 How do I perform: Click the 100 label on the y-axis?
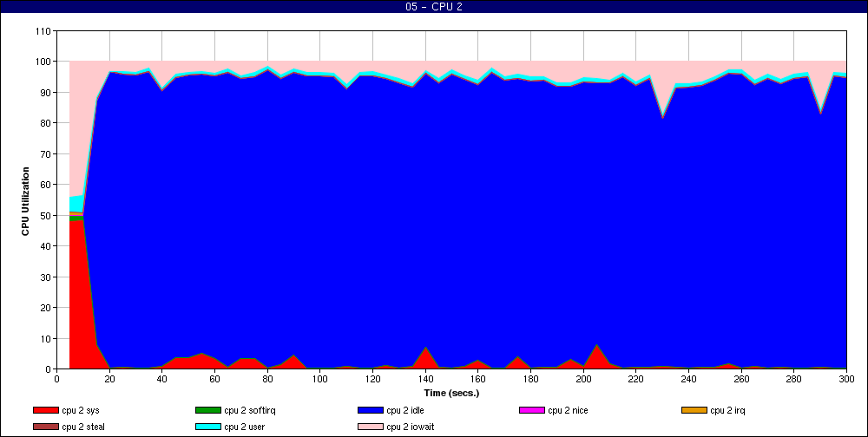43,62
